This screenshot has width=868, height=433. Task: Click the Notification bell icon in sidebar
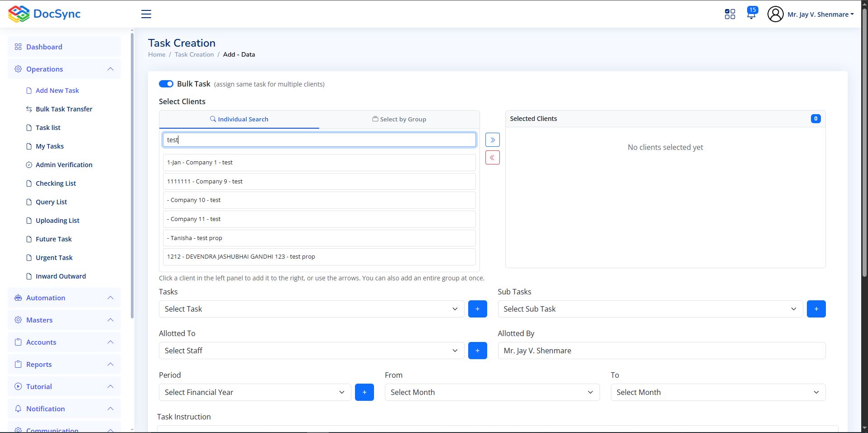pyautogui.click(x=18, y=409)
